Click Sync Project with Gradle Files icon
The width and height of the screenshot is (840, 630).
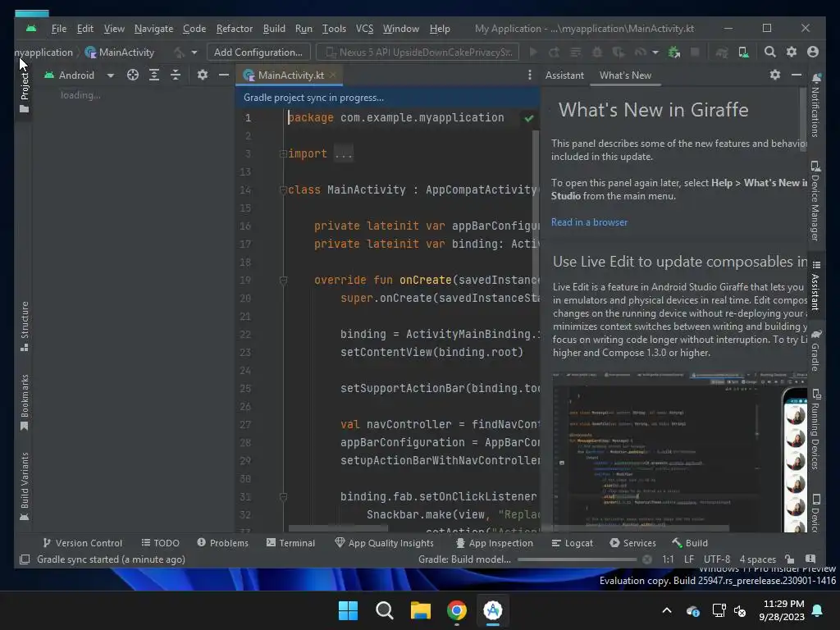pos(722,52)
